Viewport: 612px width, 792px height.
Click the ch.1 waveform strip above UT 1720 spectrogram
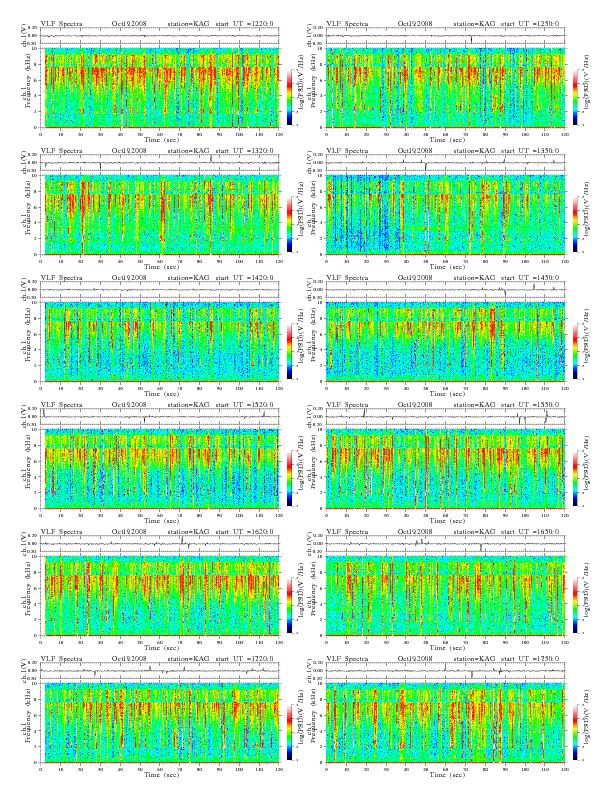point(160,671)
